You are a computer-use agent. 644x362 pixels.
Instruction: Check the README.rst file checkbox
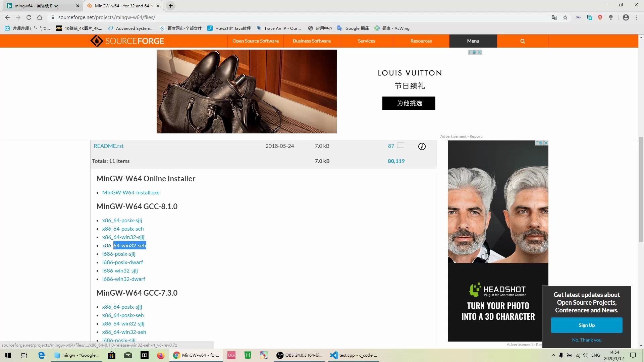[401, 145]
